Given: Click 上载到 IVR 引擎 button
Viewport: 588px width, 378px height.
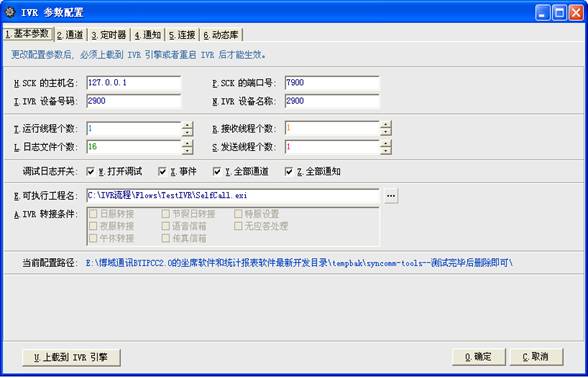Looking at the screenshot, I should pos(71,357).
